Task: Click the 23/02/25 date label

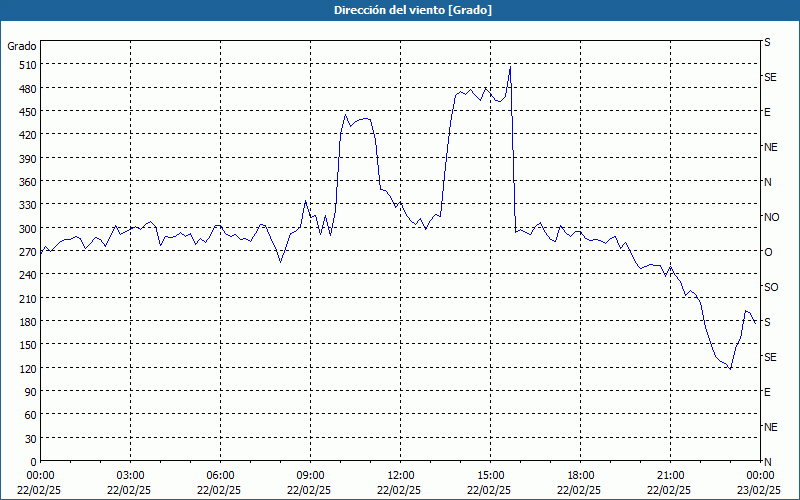Action: pyautogui.click(x=760, y=490)
